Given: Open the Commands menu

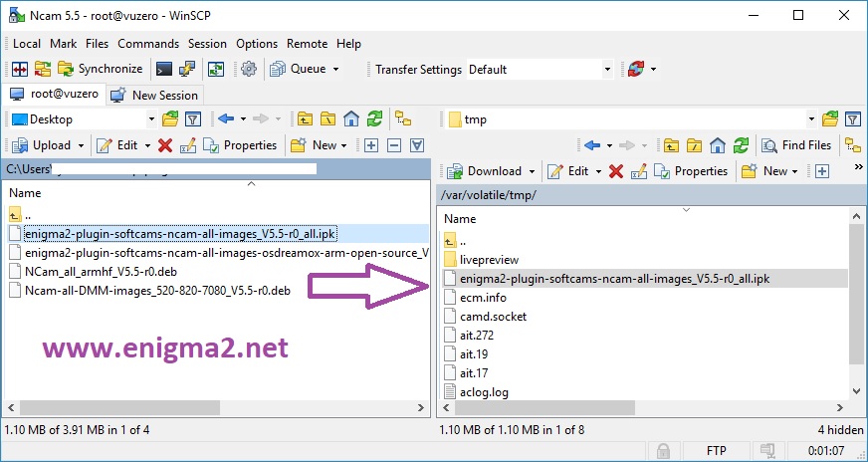Looking at the screenshot, I should 148,44.
